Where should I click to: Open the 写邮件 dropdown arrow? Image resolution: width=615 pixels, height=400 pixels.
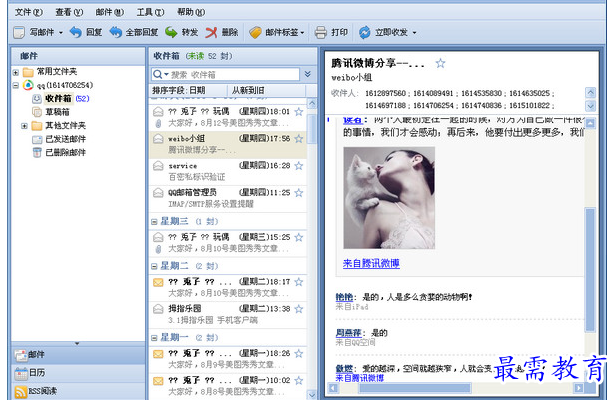[x=61, y=33]
